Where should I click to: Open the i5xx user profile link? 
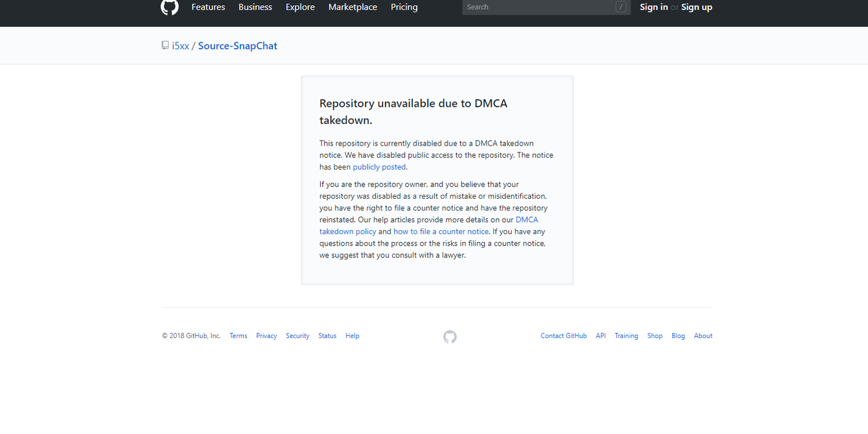[180, 46]
